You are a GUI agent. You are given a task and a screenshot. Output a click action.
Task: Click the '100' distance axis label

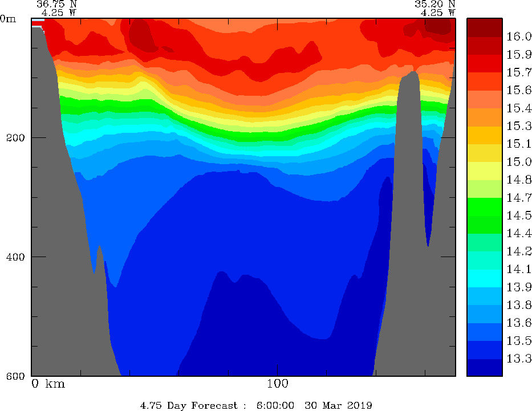(x=278, y=384)
